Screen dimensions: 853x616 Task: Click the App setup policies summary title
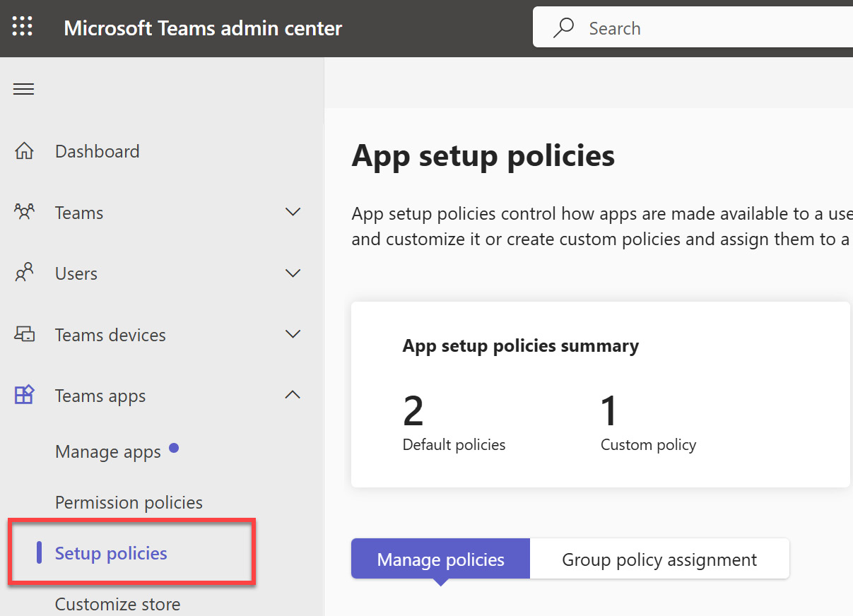pos(521,345)
